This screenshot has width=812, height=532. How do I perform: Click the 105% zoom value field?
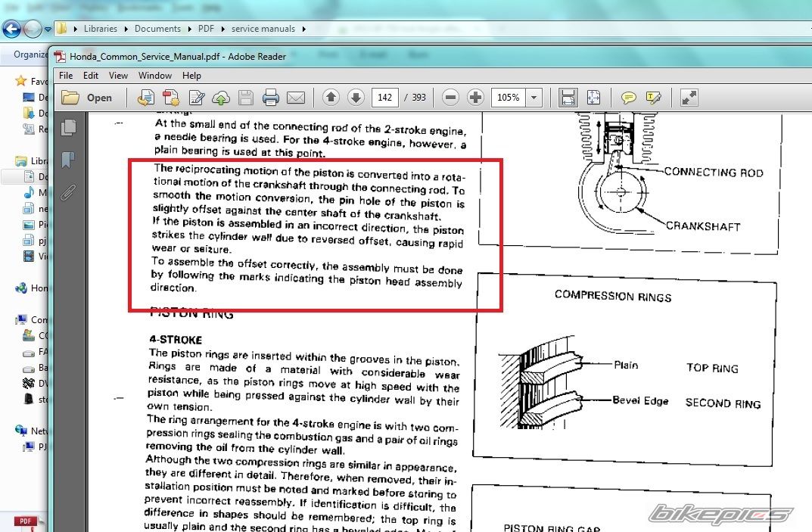(508, 98)
